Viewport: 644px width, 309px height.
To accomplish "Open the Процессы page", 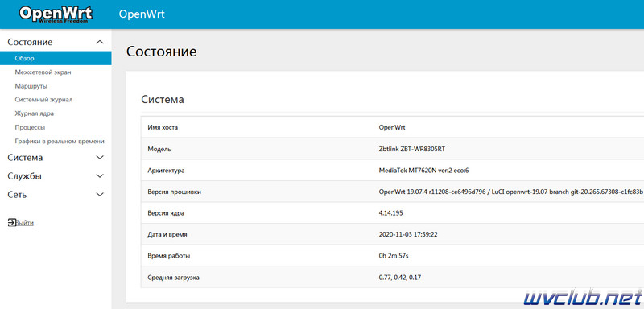I will coord(30,128).
